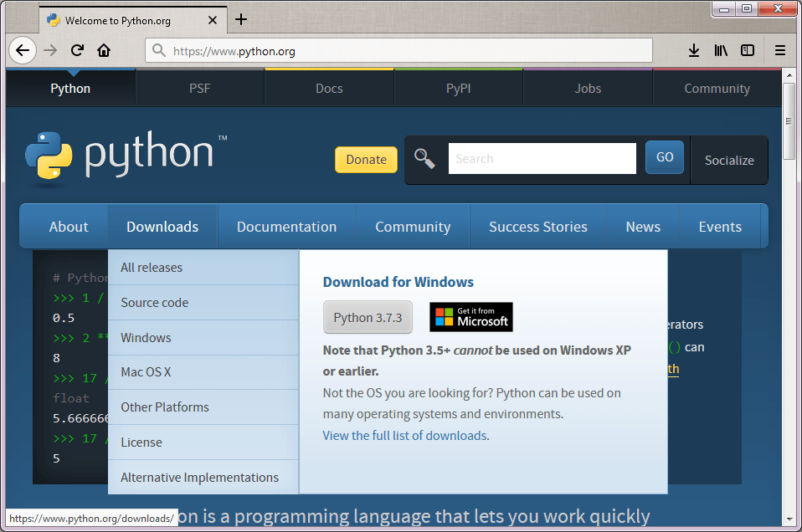Reload the page with the refresh icon
Viewport: 802px width, 532px height.
pyautogui.click(x=77, y=50)
